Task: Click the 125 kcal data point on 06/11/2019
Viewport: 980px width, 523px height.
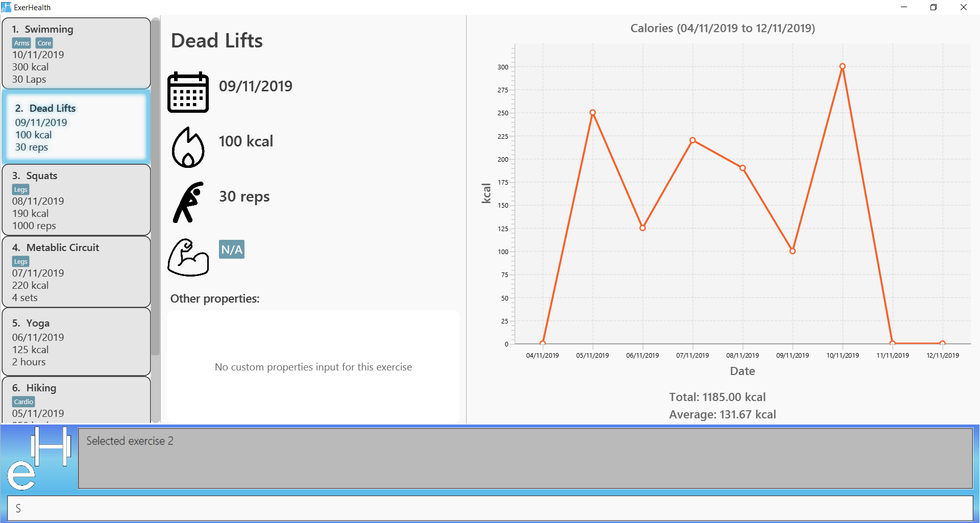Action: coord(643,228)
